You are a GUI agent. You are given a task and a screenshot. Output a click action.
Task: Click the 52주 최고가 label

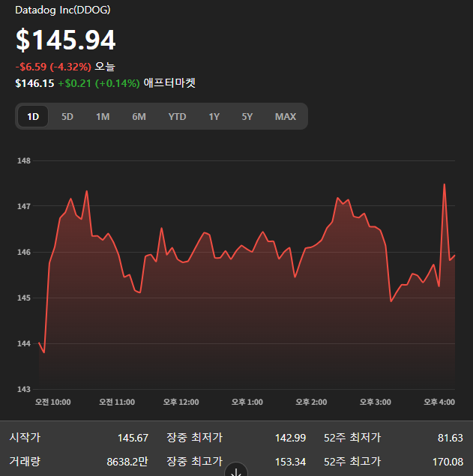point(352,462)
